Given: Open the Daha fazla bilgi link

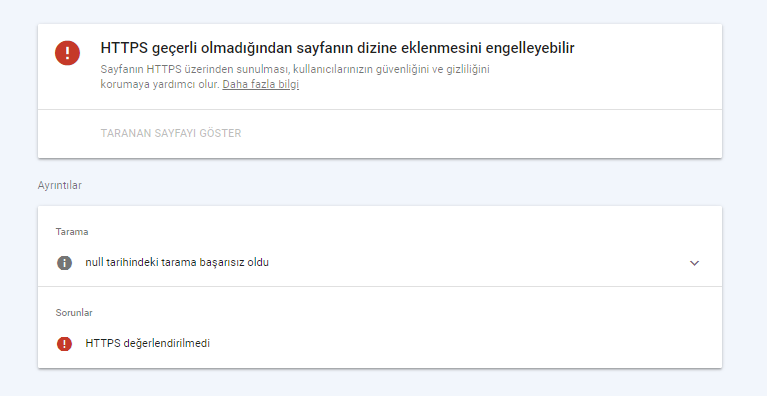Looking at the screenshot, I should (260, 84).
